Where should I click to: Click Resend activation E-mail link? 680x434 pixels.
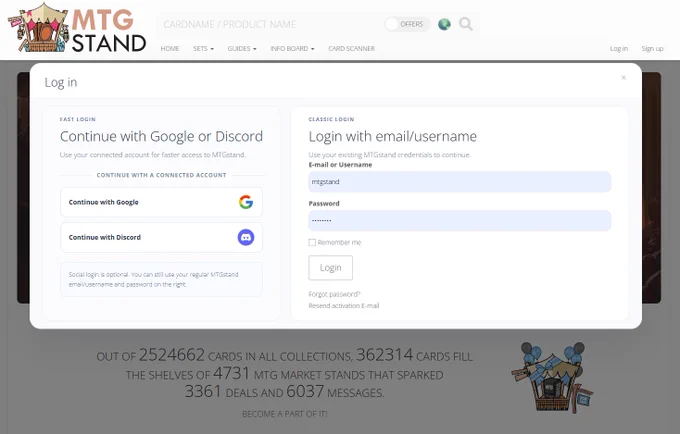click(343, 306)
